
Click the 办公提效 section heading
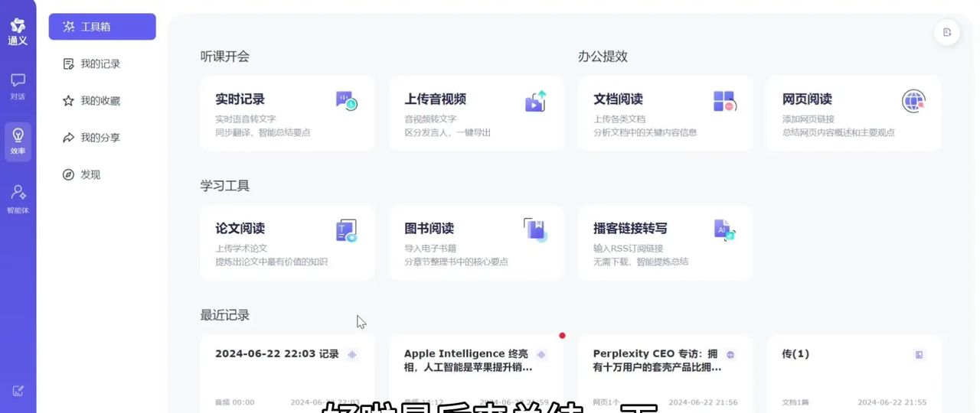(x=603, y=56)
